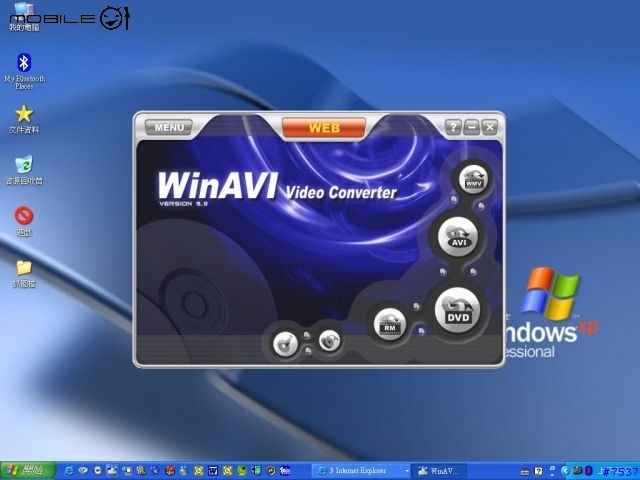
Task: Select the Recycle Bin desktop icon
Action: click(x=24, y=170)
